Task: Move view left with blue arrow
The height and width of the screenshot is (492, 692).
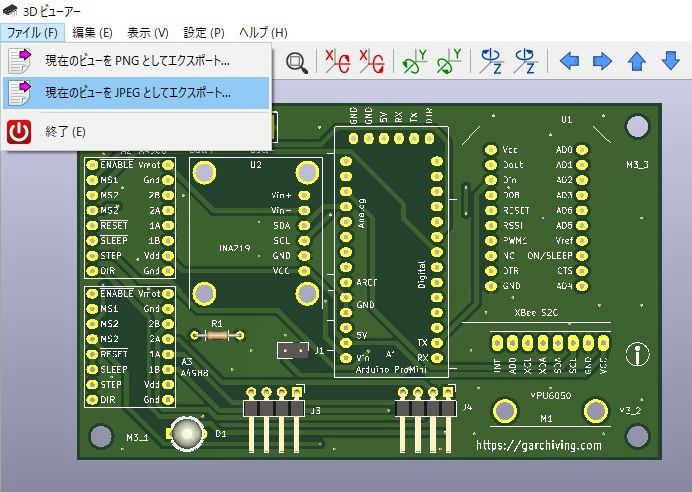Action: click(569, 61)
